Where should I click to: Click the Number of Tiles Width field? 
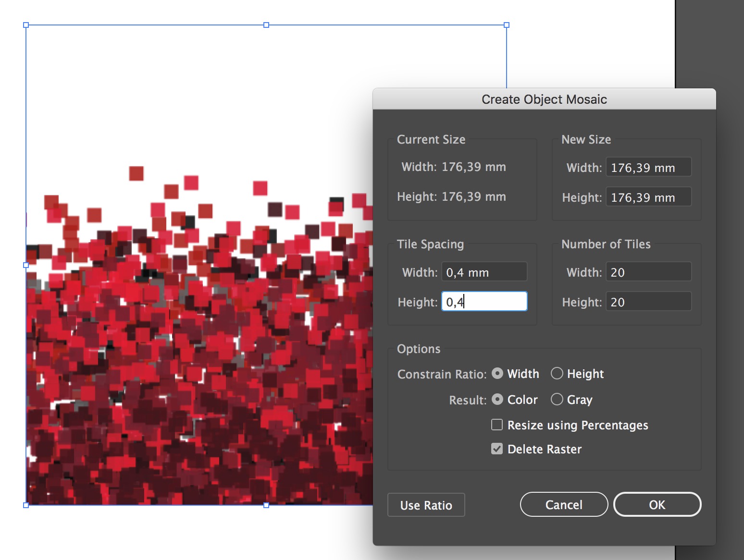pyautogui.click(x=648, y=271)
